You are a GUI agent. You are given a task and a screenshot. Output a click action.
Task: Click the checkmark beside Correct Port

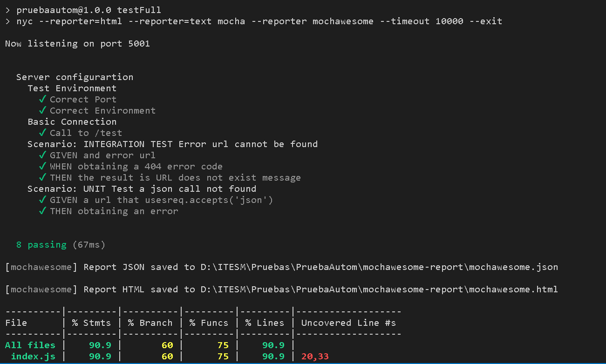point(42,99)
